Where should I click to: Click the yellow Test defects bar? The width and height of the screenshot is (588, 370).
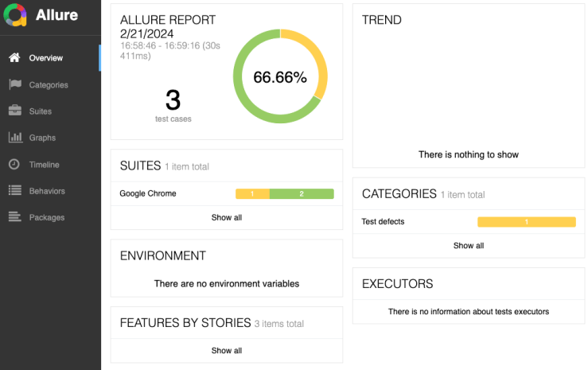pyautogui.click(x=526, y=222)
